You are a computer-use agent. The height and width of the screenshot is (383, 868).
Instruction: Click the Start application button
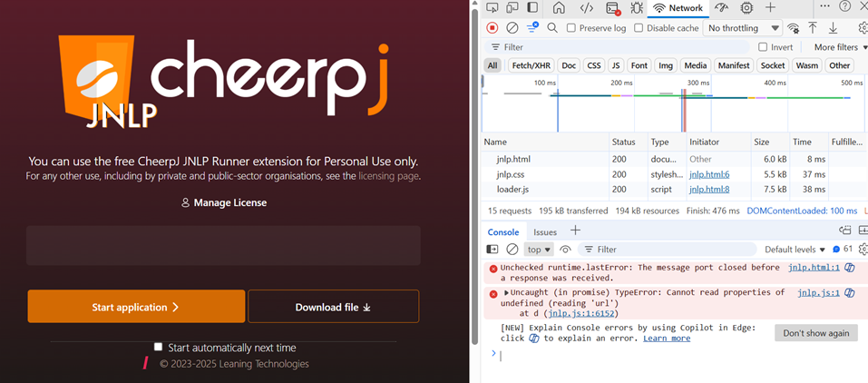pos(136,307)
